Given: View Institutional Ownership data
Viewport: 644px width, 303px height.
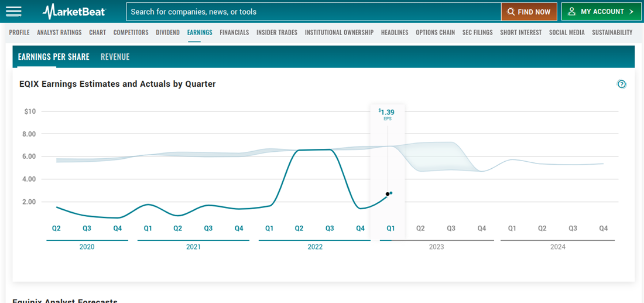Looking at the screenshot, I should (x=339, y=32).
